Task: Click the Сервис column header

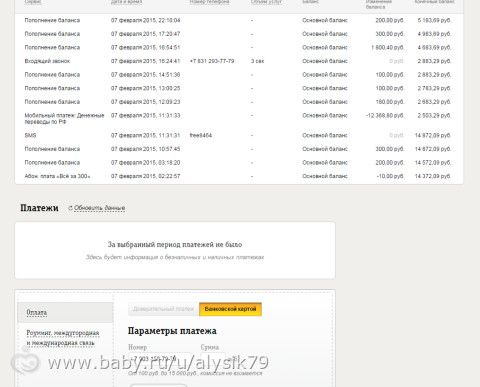Action: click(x=33, y=2)
